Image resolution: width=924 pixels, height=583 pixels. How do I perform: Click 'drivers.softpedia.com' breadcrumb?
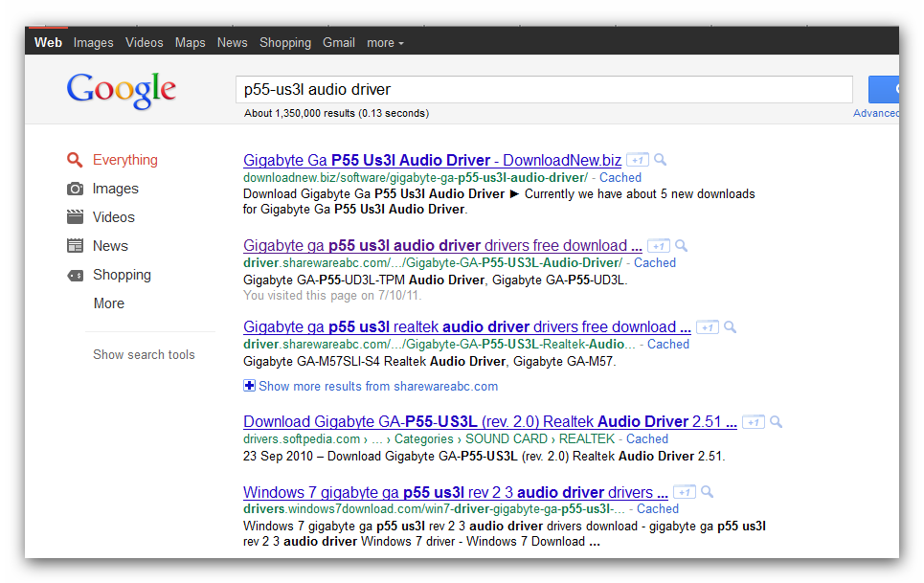(x=302, y=438)
